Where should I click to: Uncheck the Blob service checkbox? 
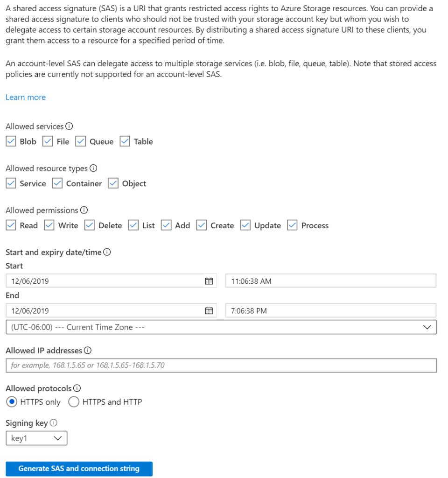point(11,141)
